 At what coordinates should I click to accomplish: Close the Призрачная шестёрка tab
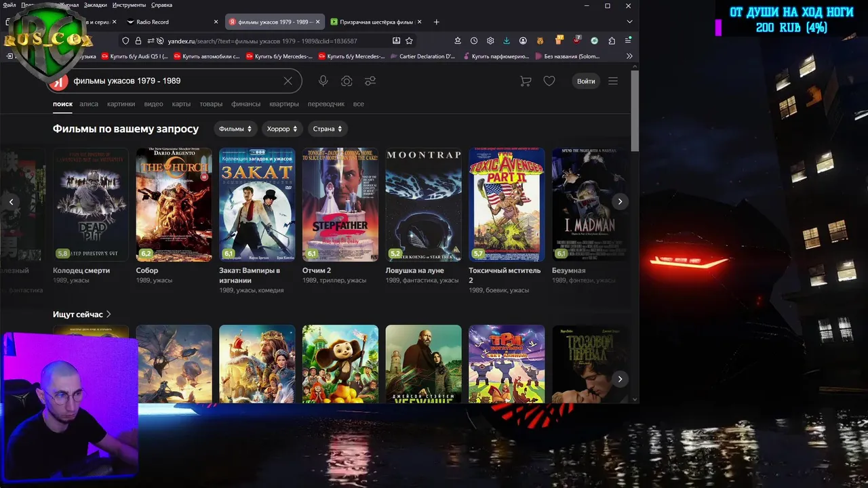click(x=420, y=22)
